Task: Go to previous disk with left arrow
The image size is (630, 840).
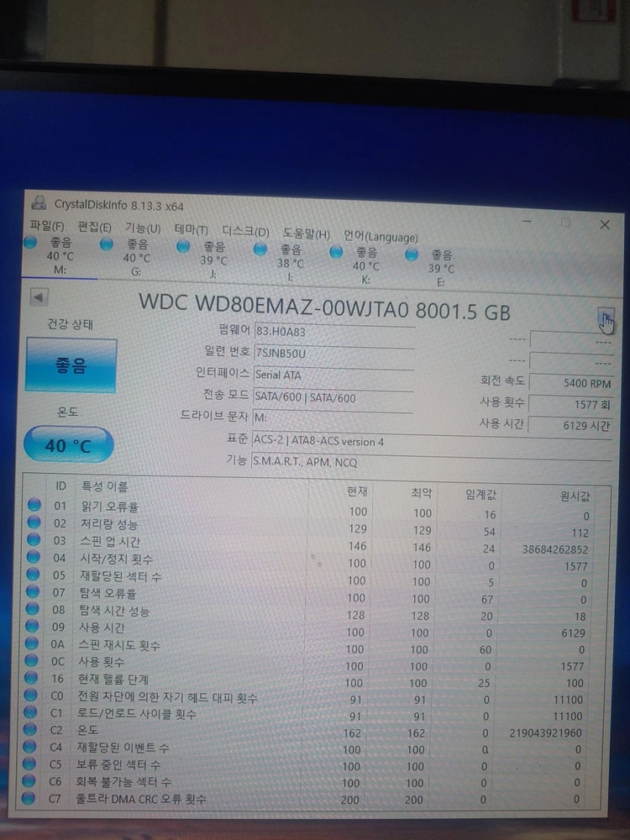Action: pyautogui.click(x=39, y=297)
